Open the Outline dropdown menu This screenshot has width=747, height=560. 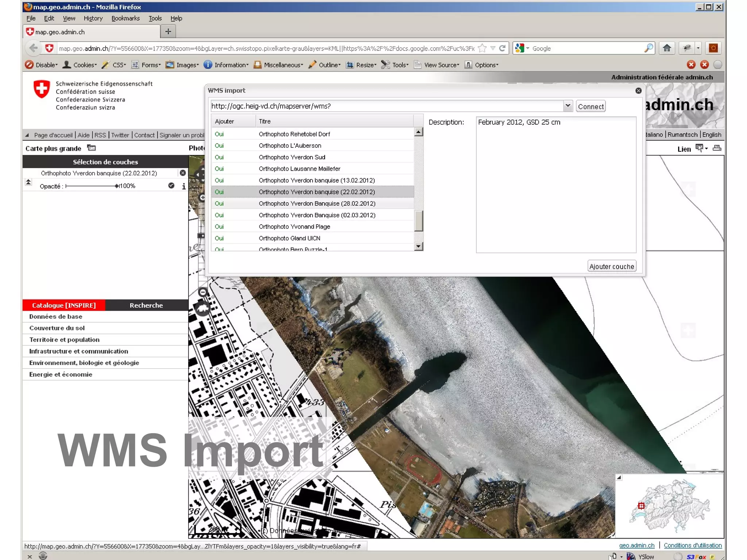[x=324, y=65]
